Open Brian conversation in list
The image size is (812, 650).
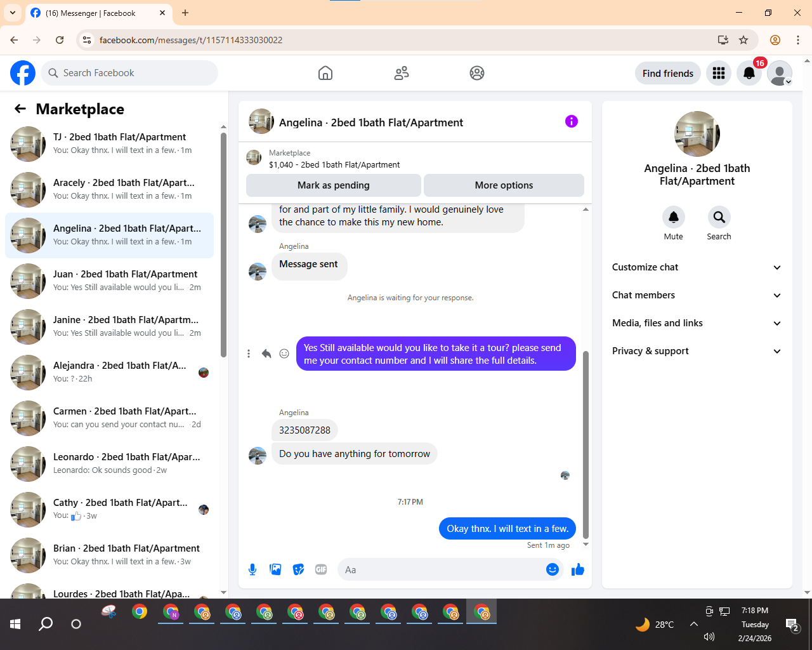(x=110, y=555)
